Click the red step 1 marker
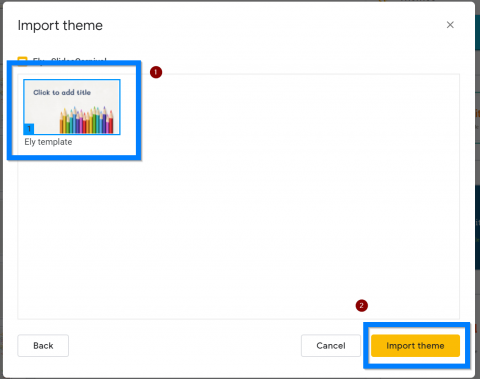This screenshot has width=480, height=379. pos(156,72)
